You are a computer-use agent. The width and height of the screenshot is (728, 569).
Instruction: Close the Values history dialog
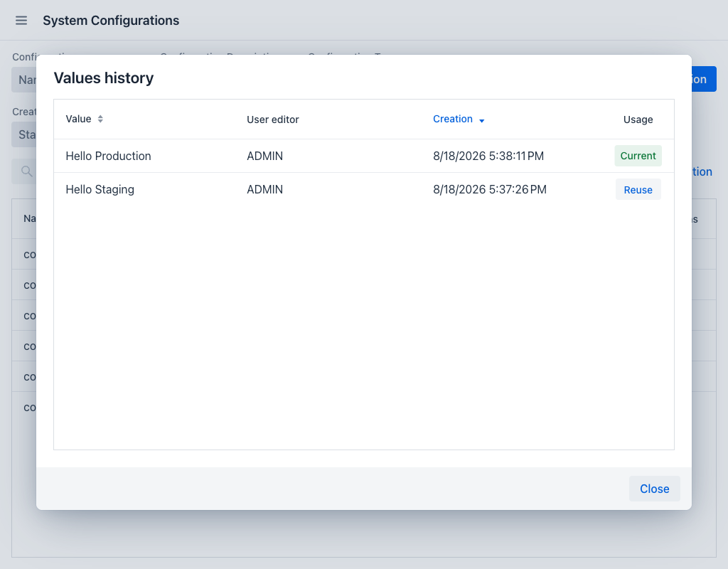tap(654, 489)
